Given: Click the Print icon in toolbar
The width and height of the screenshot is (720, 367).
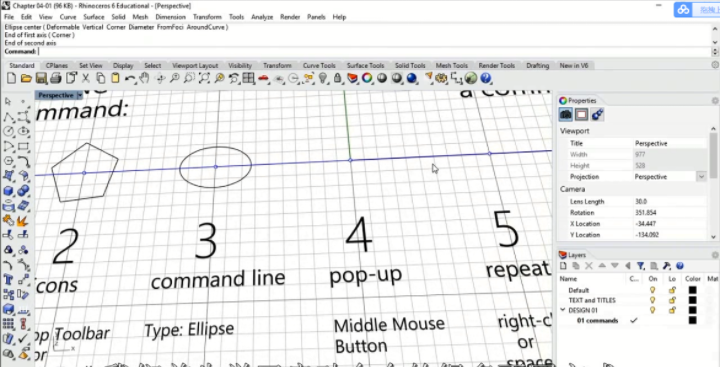Looking at the screenshot, I should point(56,78).
